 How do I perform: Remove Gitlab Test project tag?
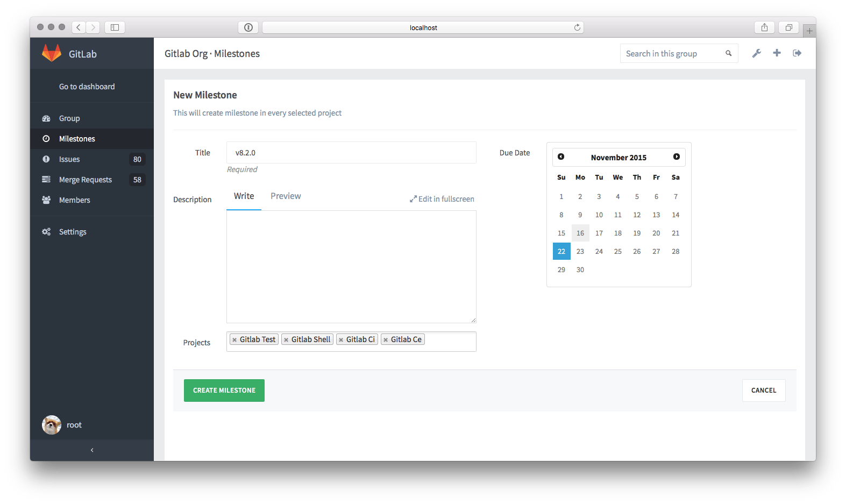click(234, 340)
